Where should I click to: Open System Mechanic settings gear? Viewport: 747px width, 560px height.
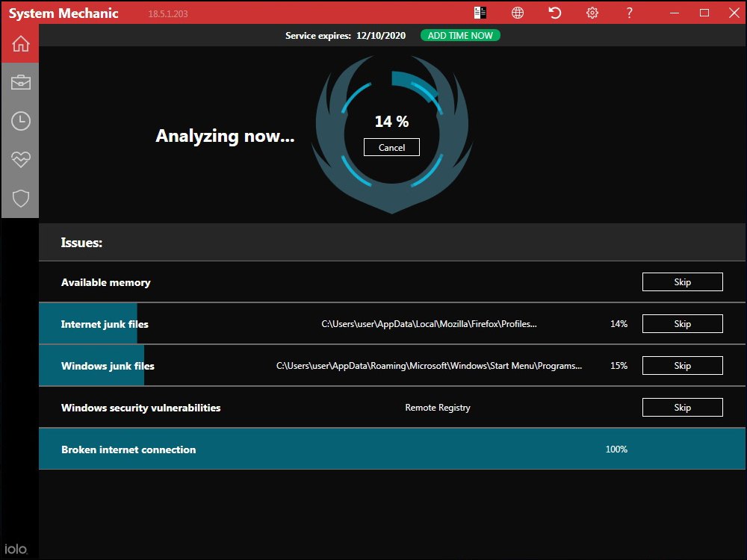click(x=592, y=13)
